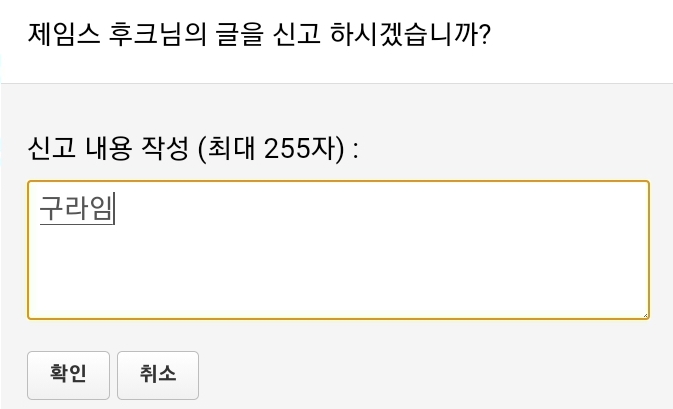The width and height of the screenshot is (673, 409).
Task: Click the word 내용 in the label
Action: [112, 151]
